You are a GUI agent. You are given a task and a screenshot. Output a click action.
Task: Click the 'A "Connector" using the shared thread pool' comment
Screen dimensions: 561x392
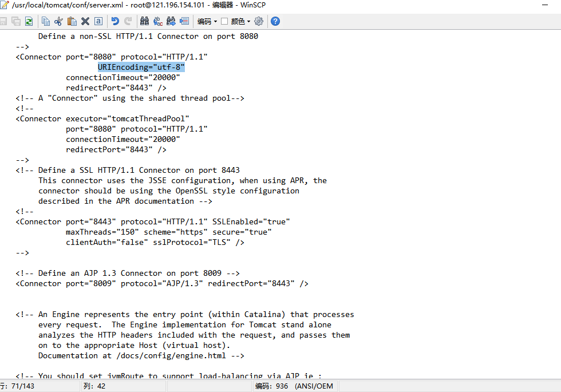[x=130, y=98]
